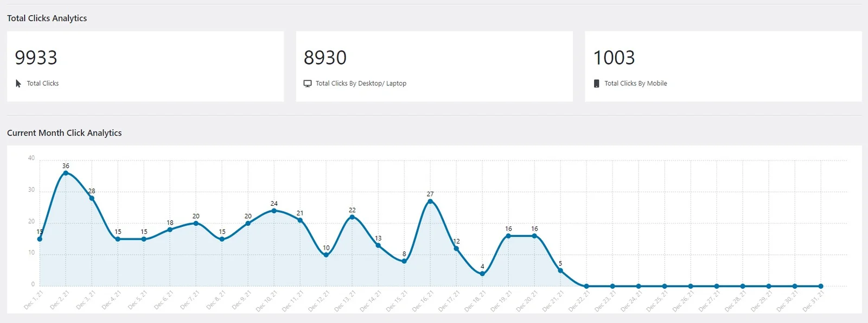Viewport: 868px width, 323px height.
Task: Click the 8930 desktop clicks number
Action: (325, 58)
